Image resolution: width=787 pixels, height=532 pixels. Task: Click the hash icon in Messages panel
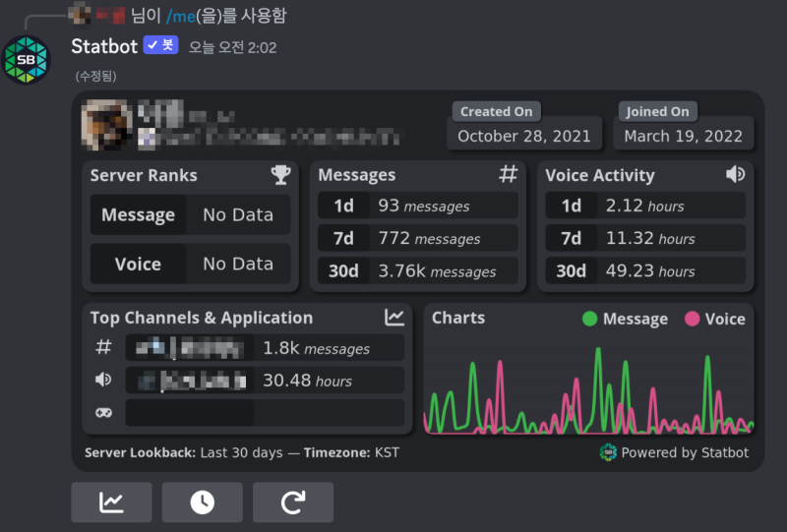point(509,174)
